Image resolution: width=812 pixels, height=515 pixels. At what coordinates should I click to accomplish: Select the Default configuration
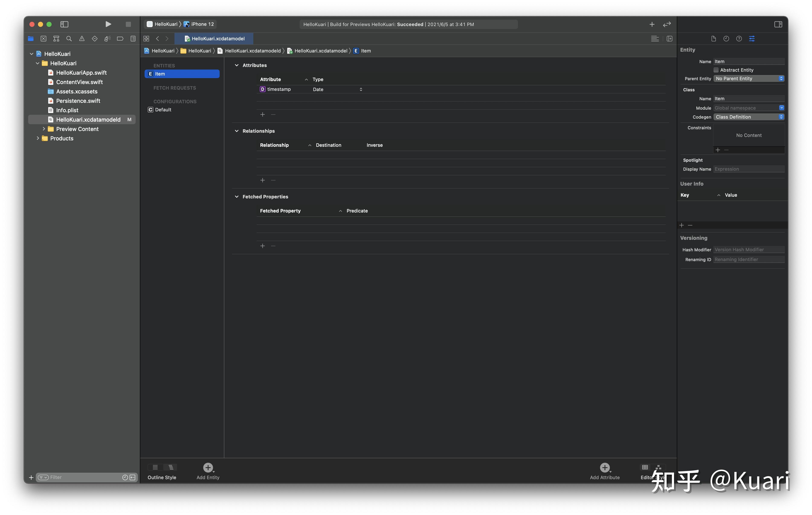(x=163, y=110)
